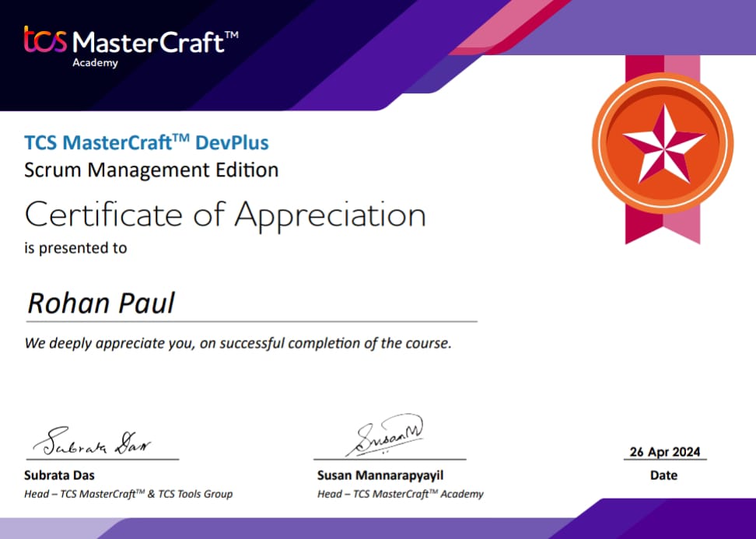Viewport: 756px width, 539px height.
Task: Click the Academy word under the logo
Action: click(95, 63)
